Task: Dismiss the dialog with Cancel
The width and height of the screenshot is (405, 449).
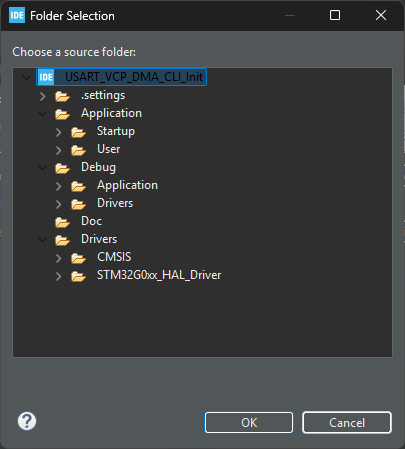Action: point(347,422)
